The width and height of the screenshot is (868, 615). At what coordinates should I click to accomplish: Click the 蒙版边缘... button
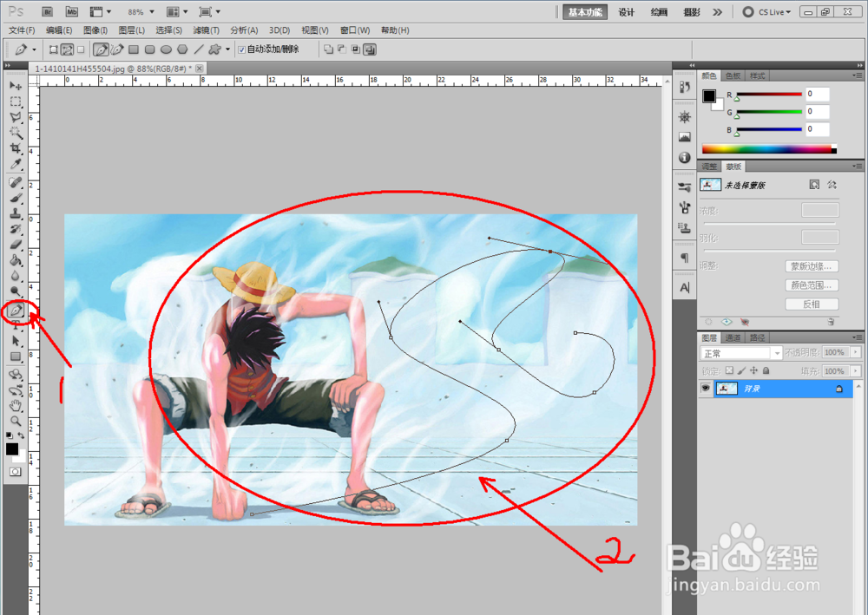pyautogui.click(x=812, y=266)
